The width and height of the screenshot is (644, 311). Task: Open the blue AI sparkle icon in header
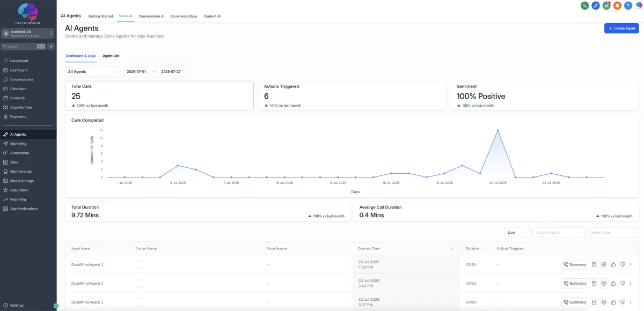(x=596, y=5)
